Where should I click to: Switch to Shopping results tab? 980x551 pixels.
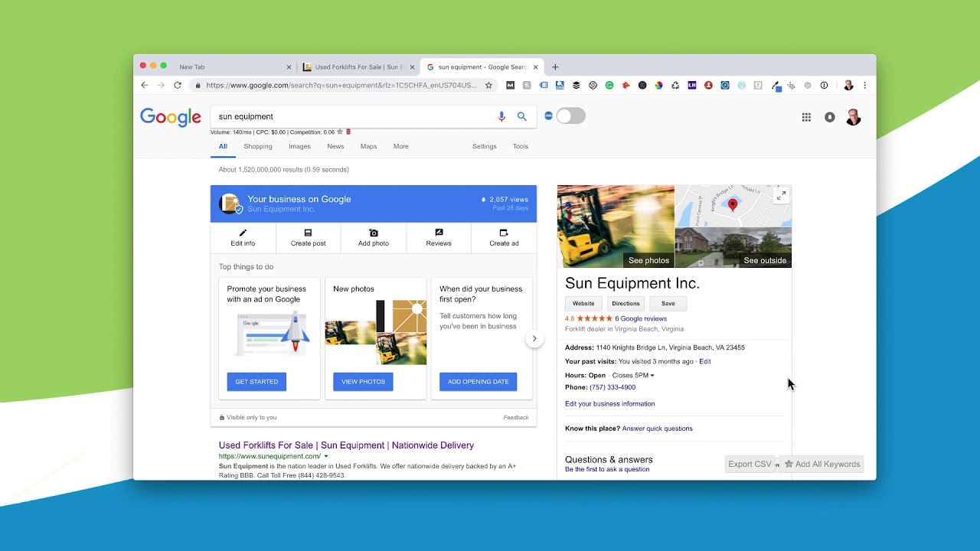(x=258, y=146)
